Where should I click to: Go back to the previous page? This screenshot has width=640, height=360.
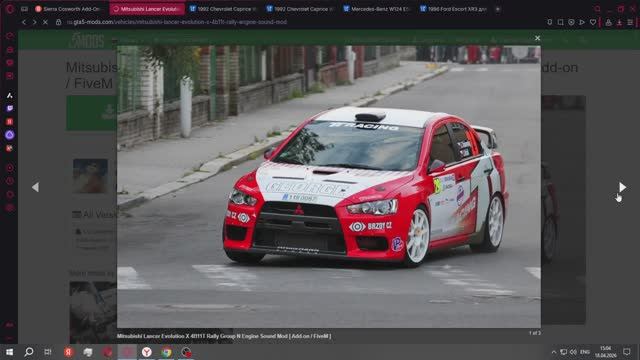coord(24,22)
